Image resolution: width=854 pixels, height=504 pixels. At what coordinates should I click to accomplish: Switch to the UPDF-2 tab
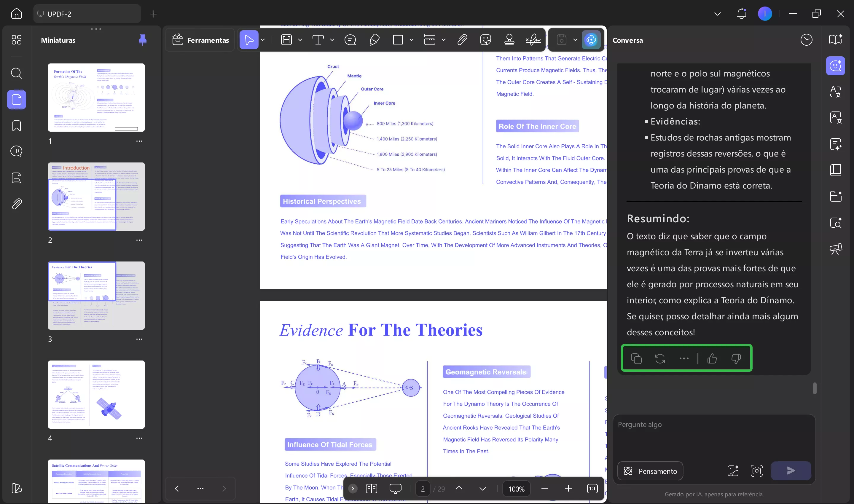click(87, 14)
